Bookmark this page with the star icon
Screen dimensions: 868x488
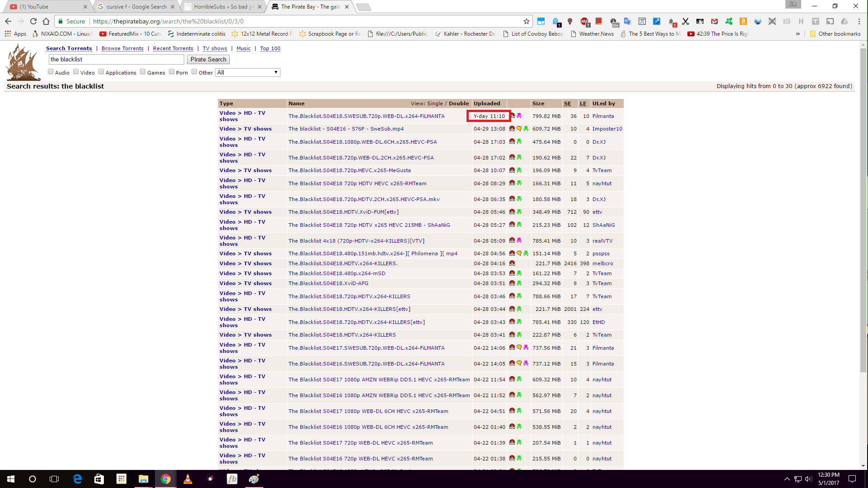(x=526, y=21)
